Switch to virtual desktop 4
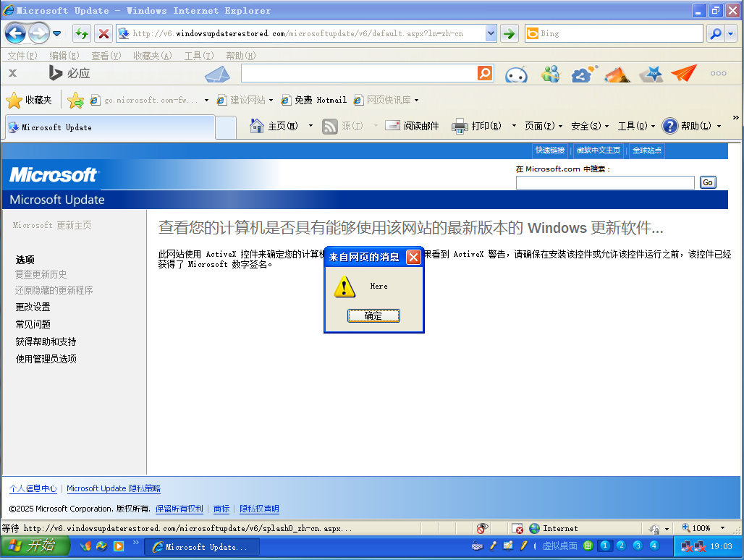This screenshot has height=560, width=744. pos(654,546)
